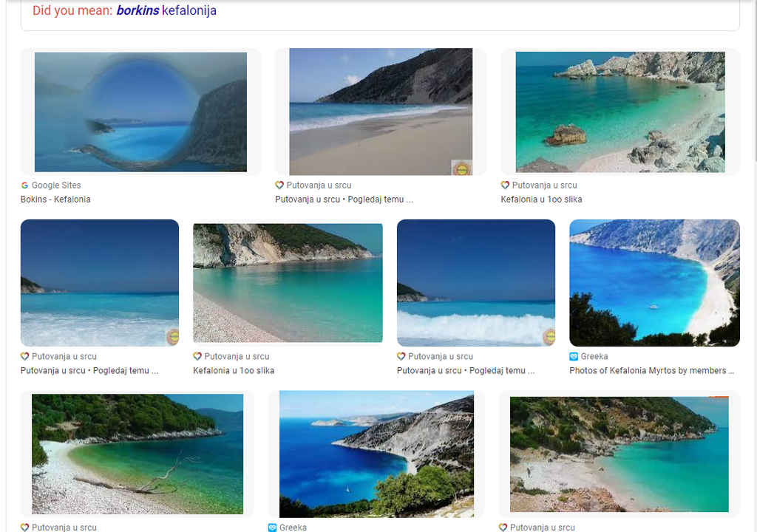
Task: Open 'Kefalonia u 1oo slika' under pebble beach cliff
Action: pos(234,371)
